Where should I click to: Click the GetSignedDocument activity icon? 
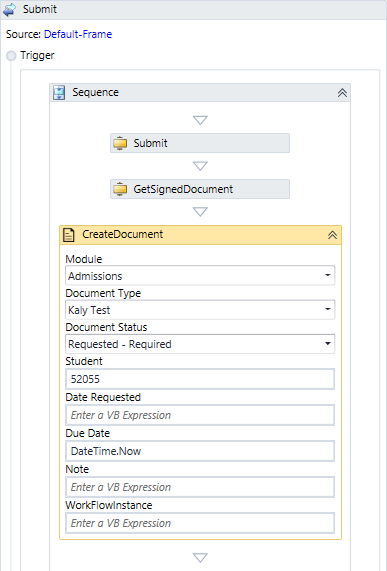(x=120, y=189)
